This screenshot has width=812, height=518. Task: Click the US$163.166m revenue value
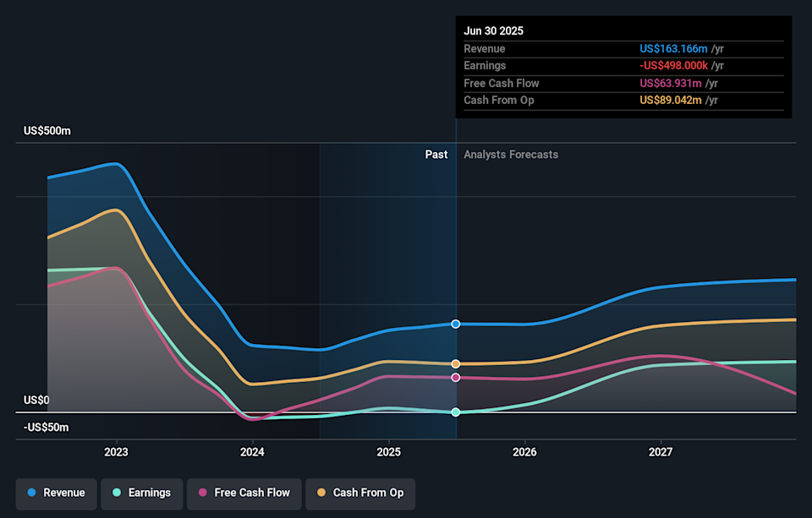(673, 49)
